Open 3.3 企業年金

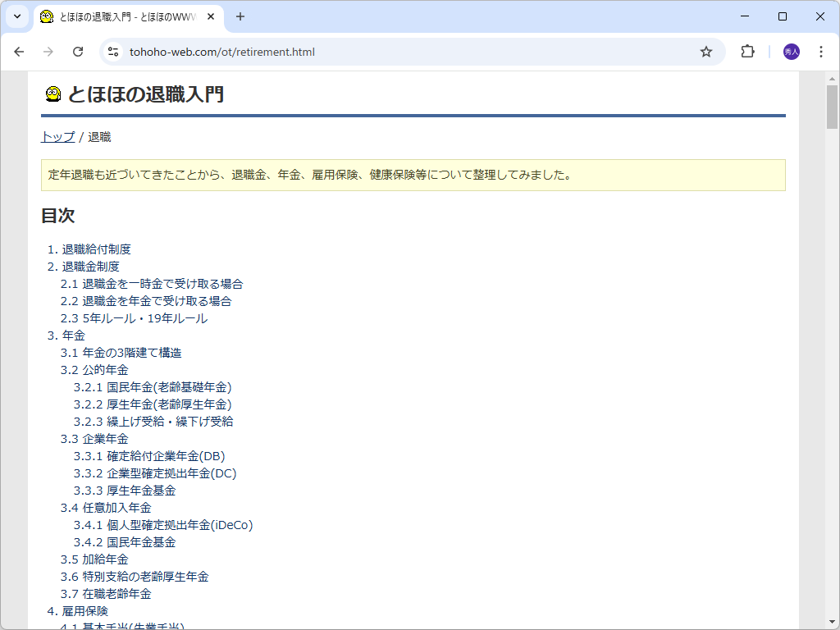[94, 439]
